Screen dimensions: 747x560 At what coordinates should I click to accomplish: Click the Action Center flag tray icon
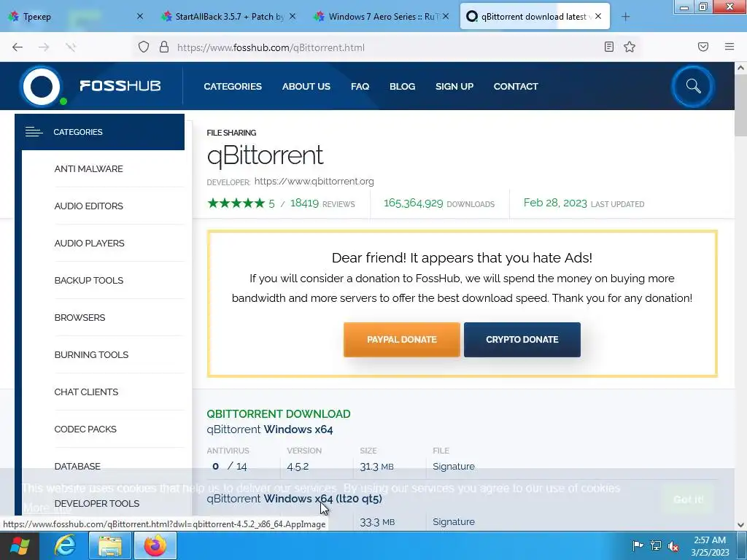pos(638,545)
